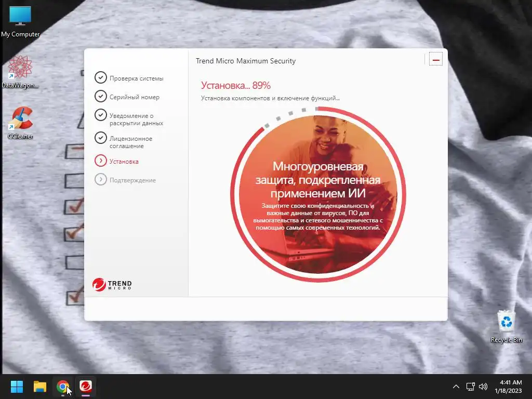This screenshot has width=532, height=399.
Task: Click the Защитите свою конфиденциальность description text
Action: [318, 217]
